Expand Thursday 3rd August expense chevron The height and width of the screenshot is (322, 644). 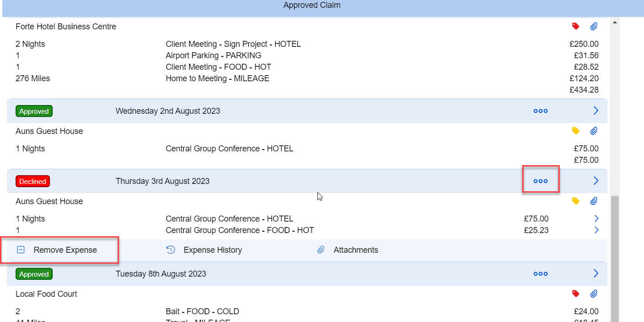pos(596,181)
